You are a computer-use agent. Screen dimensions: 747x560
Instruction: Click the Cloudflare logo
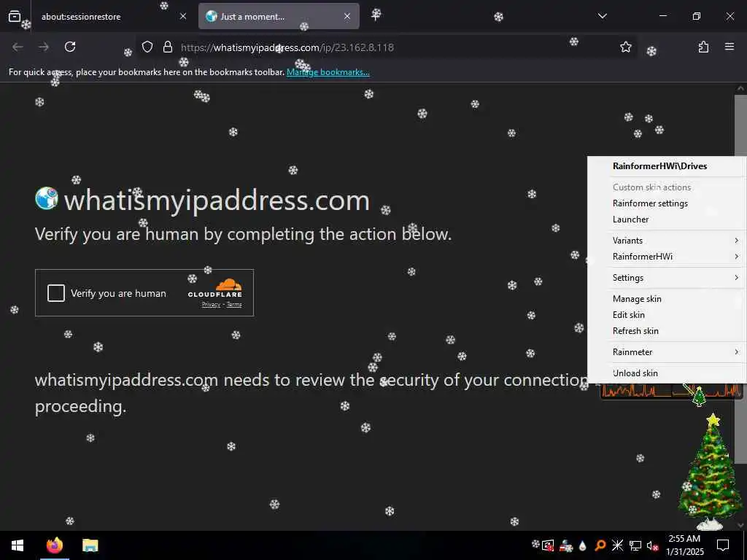pyautogui.click(x=215, y=288)
